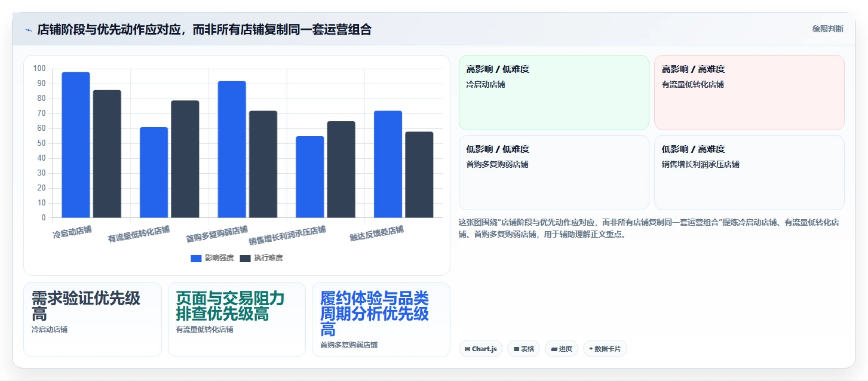Click the 首购多复购弱店铺 x-axis label
Screen dimensions: 868x381
pyautogui.click(x=217, y=234)
